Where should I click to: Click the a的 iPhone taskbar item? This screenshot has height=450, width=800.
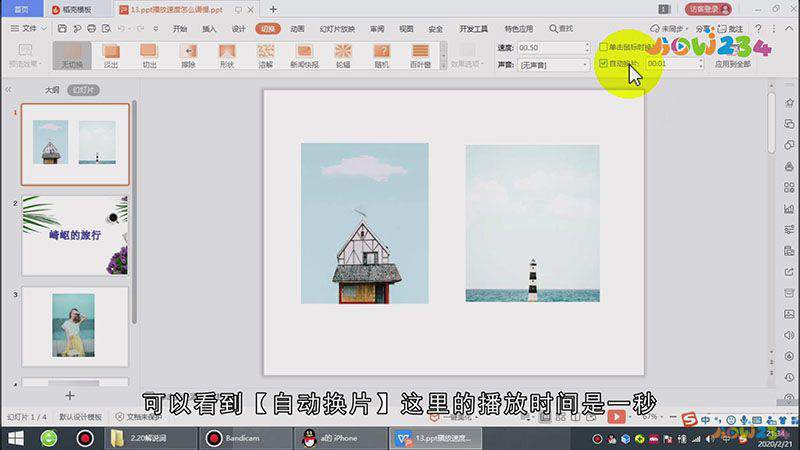click(x=340, y=438)
